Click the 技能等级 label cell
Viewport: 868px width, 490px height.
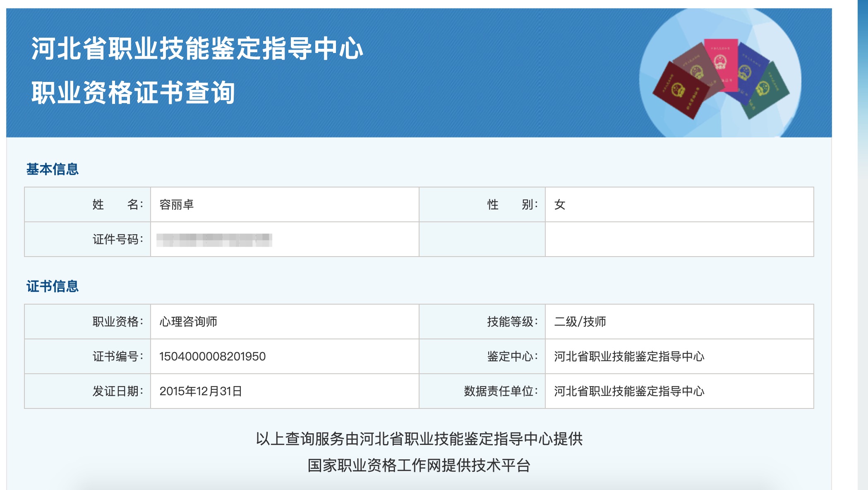coord(482,322)
